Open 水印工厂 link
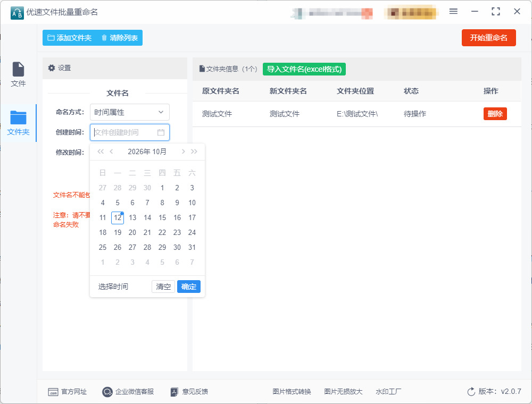 pyautogui.click(x=388, y=392)
